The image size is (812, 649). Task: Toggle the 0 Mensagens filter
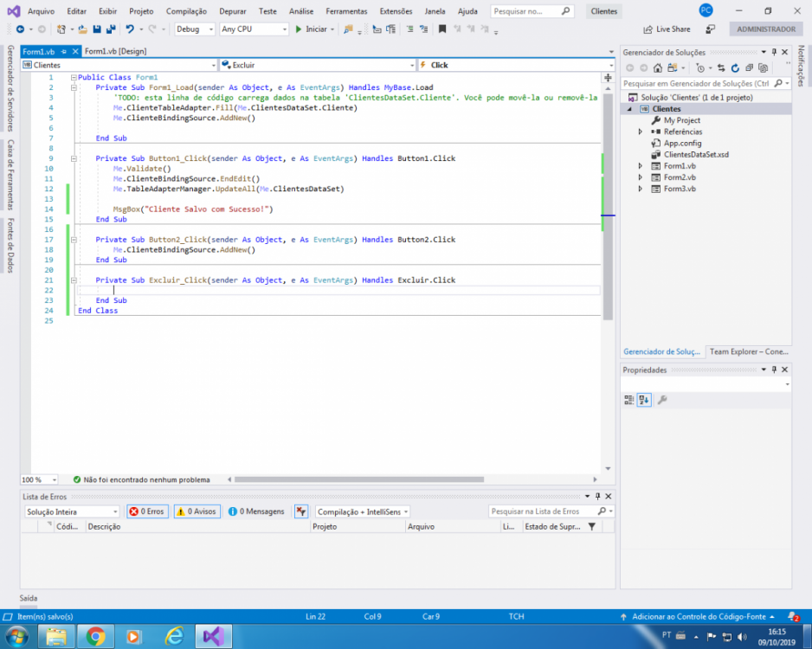tap(256, 511)
